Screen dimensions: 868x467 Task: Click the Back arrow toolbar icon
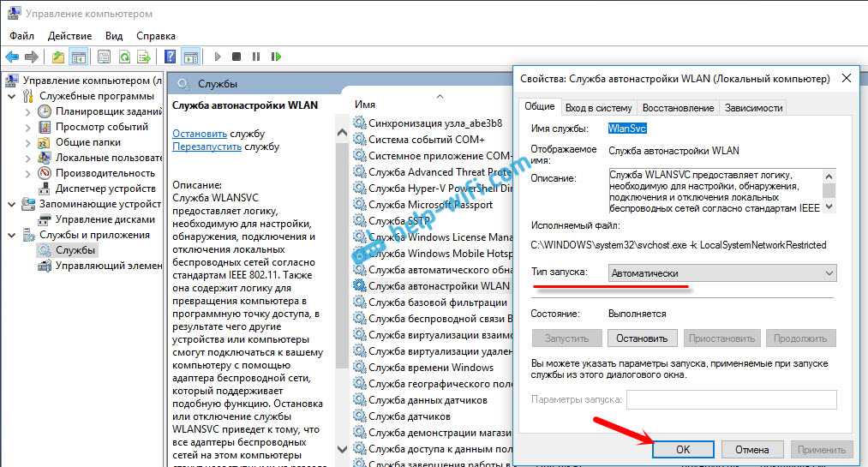click(11, 57)
